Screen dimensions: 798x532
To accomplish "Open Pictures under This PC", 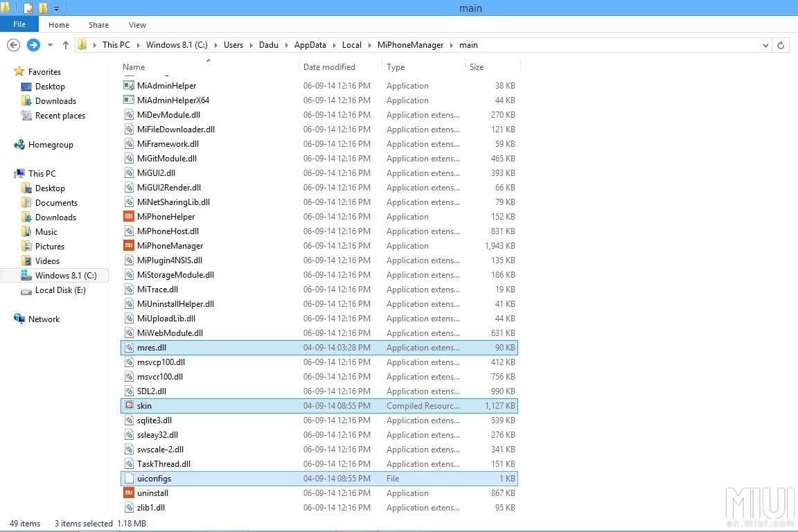I will point(50,246).
